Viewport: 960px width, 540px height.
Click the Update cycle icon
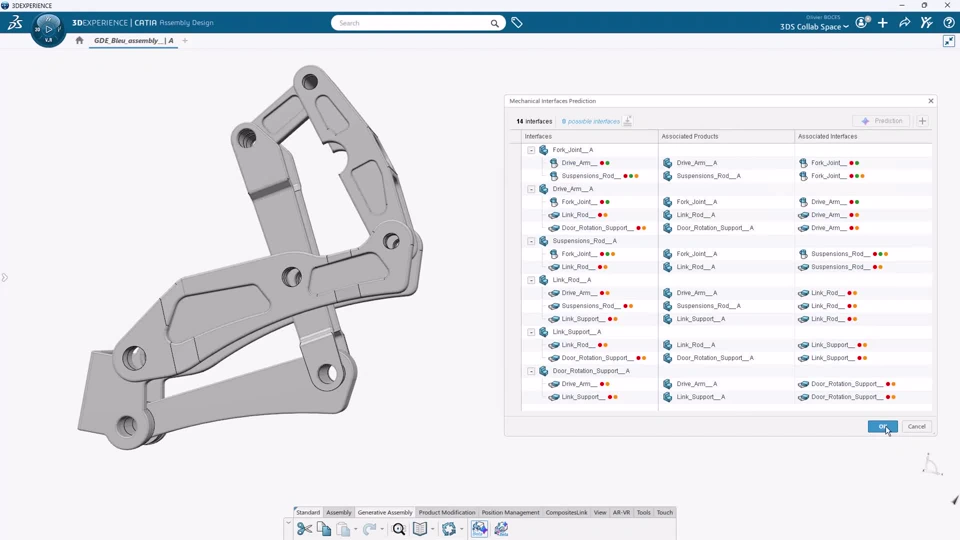449,529
